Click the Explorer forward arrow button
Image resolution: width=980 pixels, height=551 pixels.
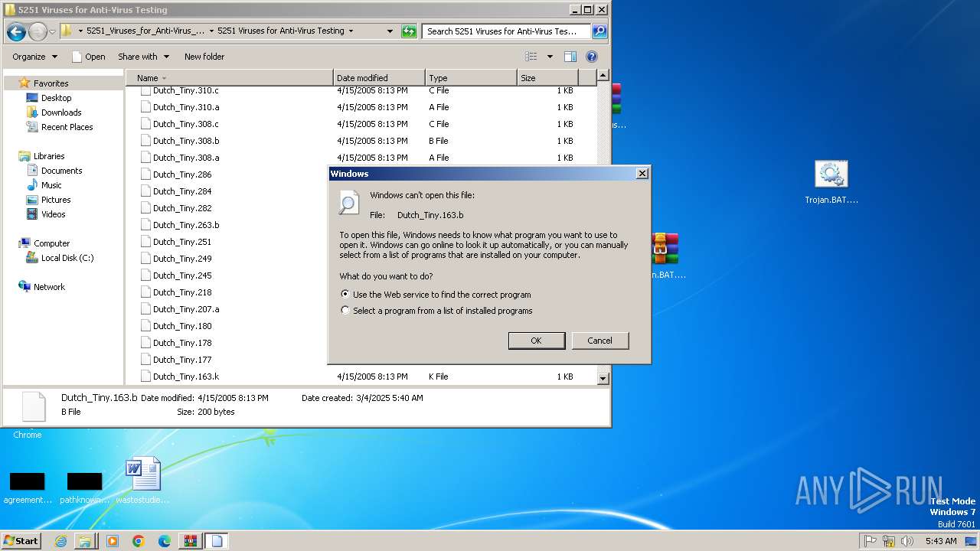pos(38,31)
